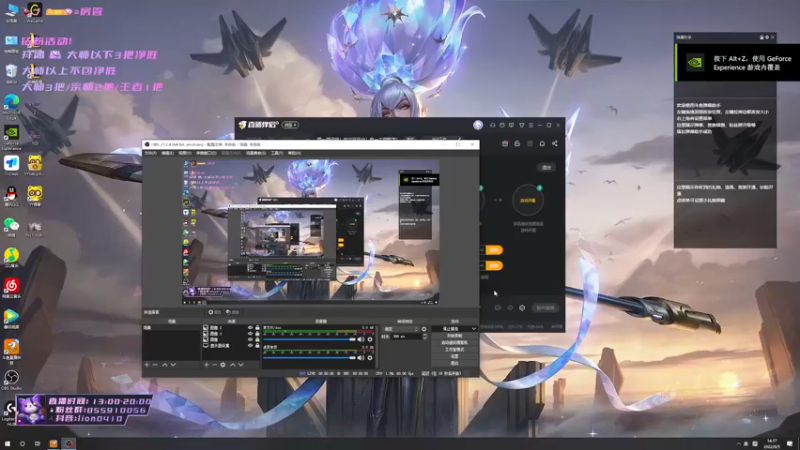Click the user avatar in live companion title bar
Image resolution: width=800 pixels, height=450 pixels.
(478, 125)
